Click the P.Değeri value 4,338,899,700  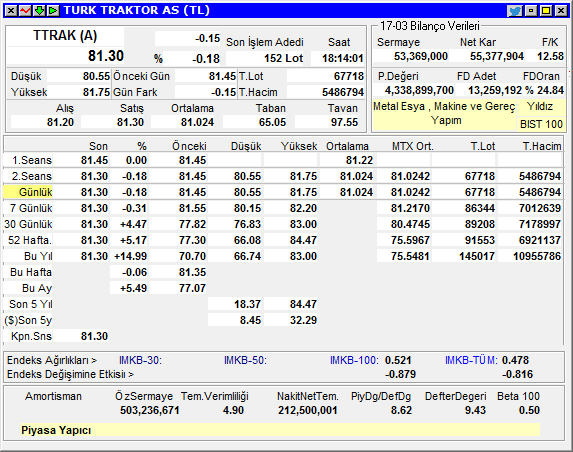(x=419, y=90)
